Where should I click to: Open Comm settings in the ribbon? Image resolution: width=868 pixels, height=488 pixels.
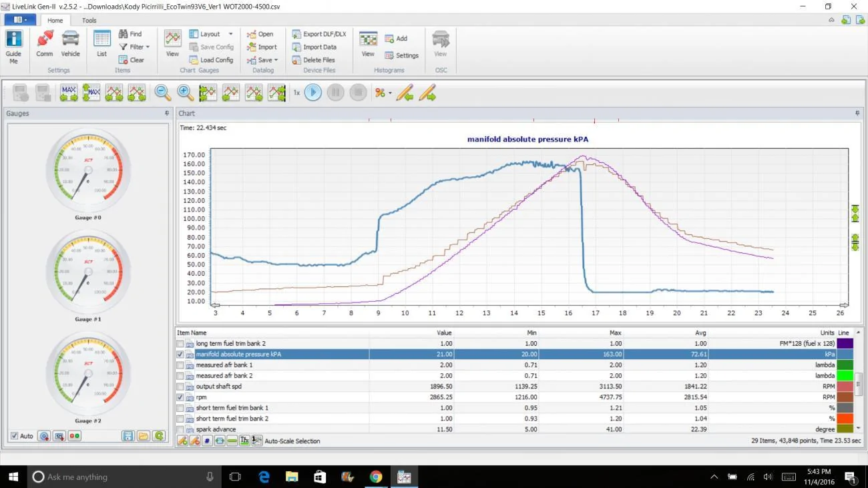coord(45,45)
